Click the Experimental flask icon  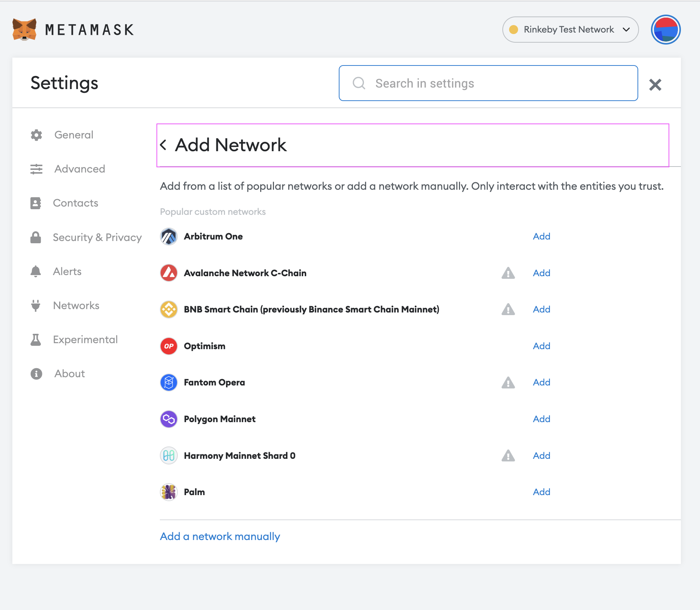pyautogui.click(x=36, y=339)
